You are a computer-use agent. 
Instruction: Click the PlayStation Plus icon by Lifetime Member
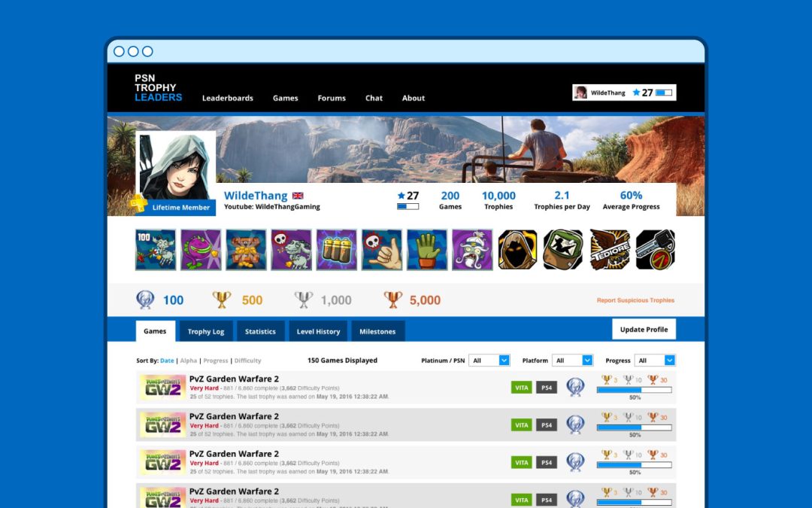(138, 202)
